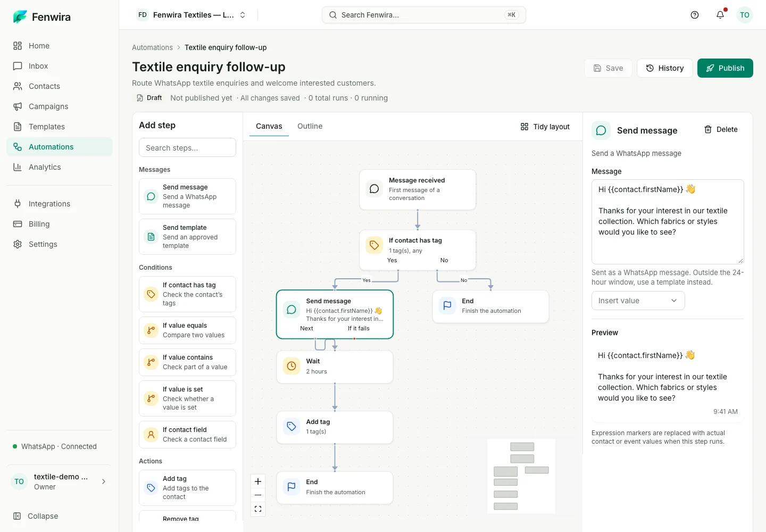Add the Add tag action step from palette
The image size is (766, 532).
click(187, 488)
